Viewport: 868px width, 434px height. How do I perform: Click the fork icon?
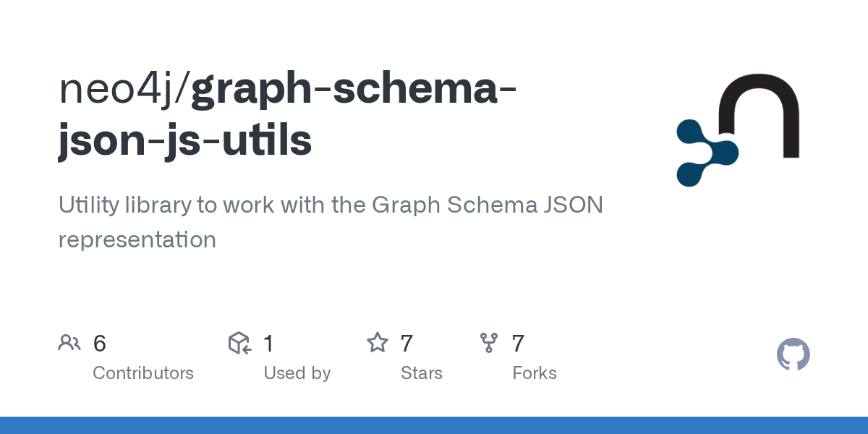click(489, 343)
